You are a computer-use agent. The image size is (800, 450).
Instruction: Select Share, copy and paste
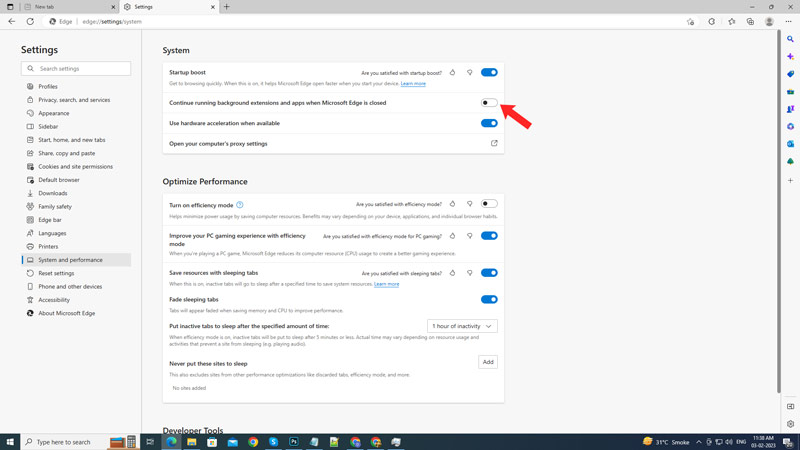coord(76,153)
